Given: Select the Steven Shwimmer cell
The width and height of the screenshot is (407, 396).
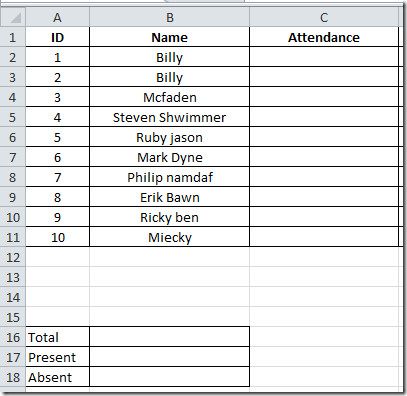Looking at the screenshot, I should click(170, 117).
